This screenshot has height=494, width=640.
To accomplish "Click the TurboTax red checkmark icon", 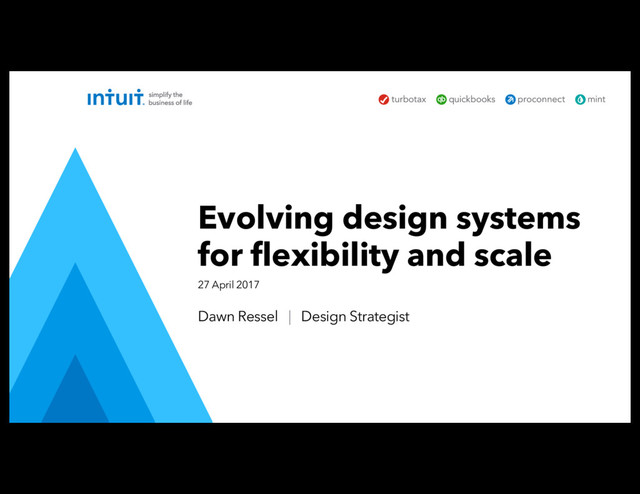I will 384,100.
